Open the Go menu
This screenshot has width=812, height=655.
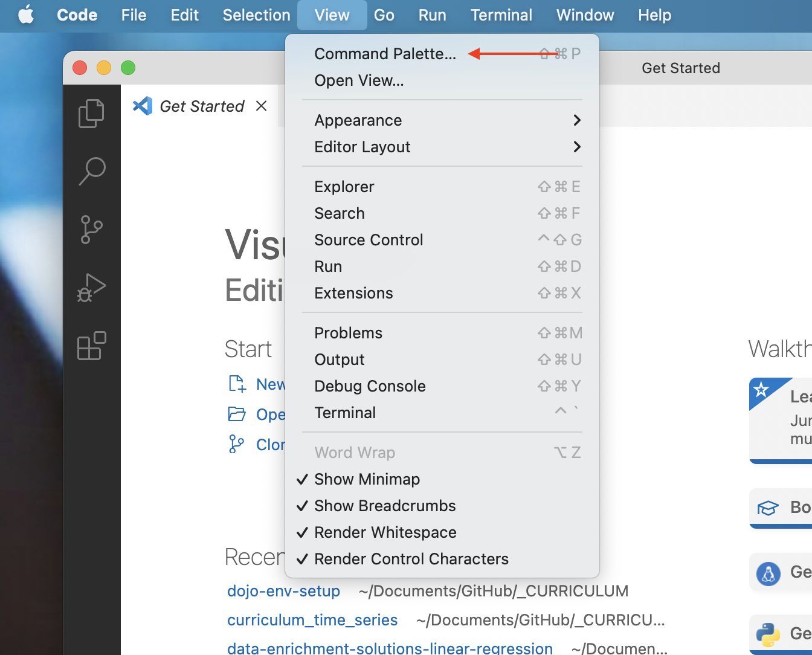pos(384,15)
